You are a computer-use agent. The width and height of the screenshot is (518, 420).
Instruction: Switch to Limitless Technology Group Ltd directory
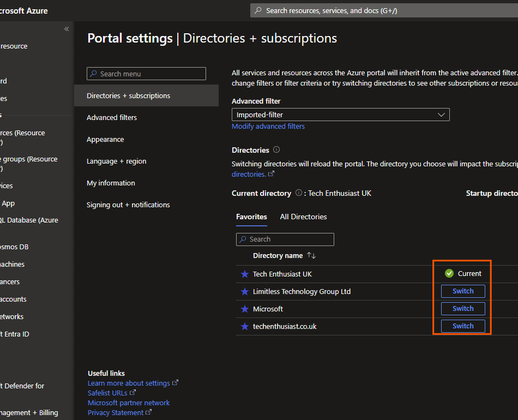[x=463, y=291]
